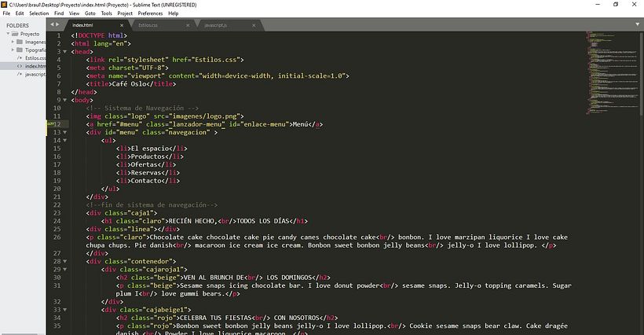Open the Selection menu
The image size is (644, 335).
pyautogui.click(x=39, y=13)
